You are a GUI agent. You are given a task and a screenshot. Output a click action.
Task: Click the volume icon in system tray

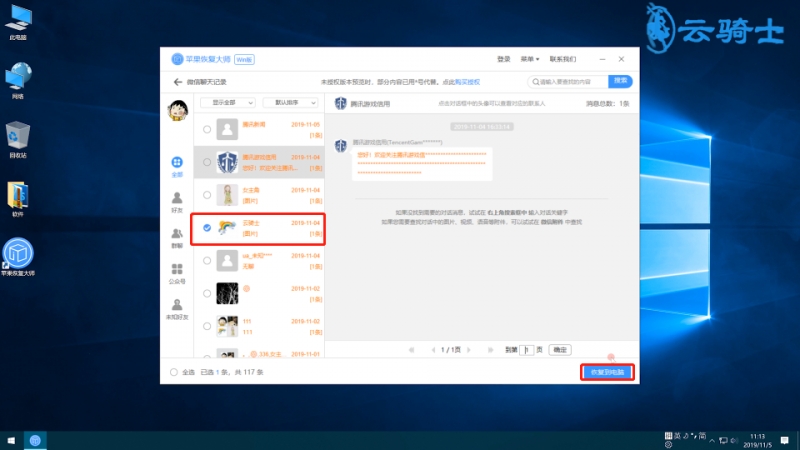[734, 440]
